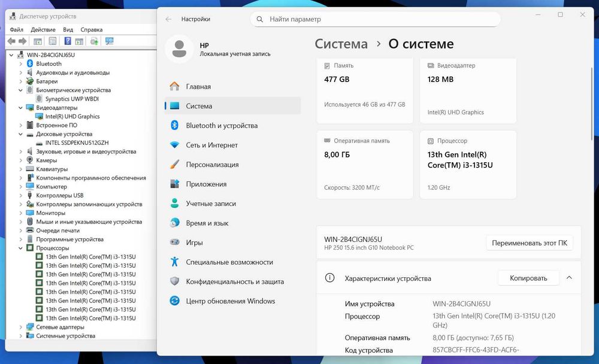Collapse the Видеоадаптеры node
Image resolution: width=599 pixels, height=364 pixels.
(x=20, y=108)
